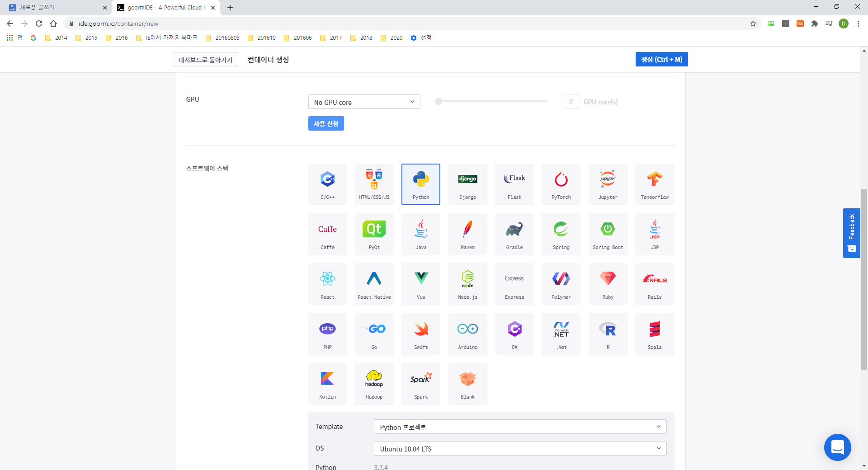The width and height of the screenshot is (868, 470).
Task: Select the Swift stack tile
Action: [421, 334]
